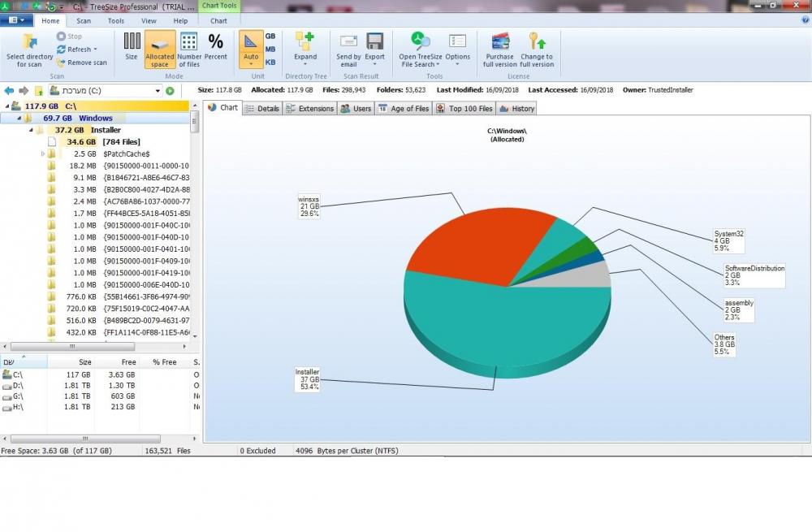Click the SoftwareDistribution chart label
The height and width of the screenshot is (532, 812).
(754, 275)
